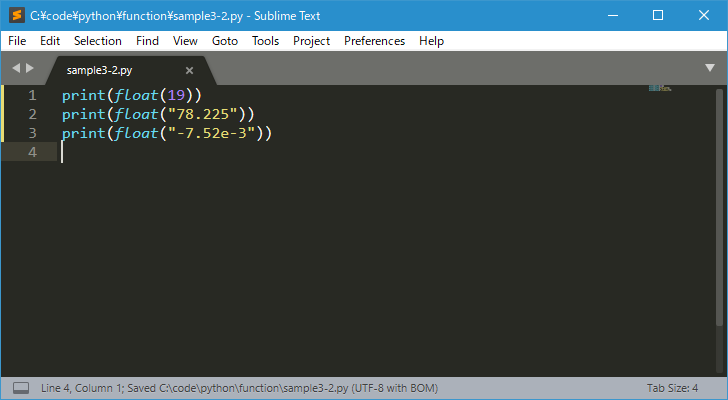Close the sample3-2.py tab

189,71
